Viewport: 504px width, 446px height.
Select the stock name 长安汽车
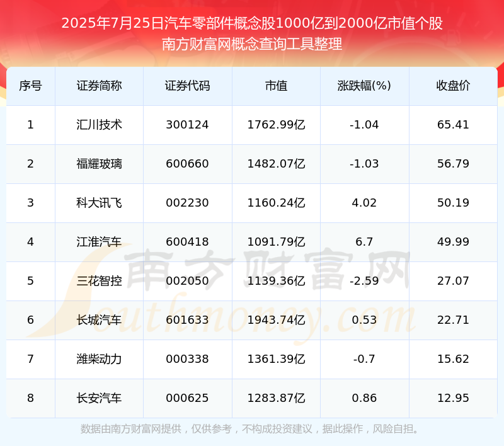tap(99, 398)
